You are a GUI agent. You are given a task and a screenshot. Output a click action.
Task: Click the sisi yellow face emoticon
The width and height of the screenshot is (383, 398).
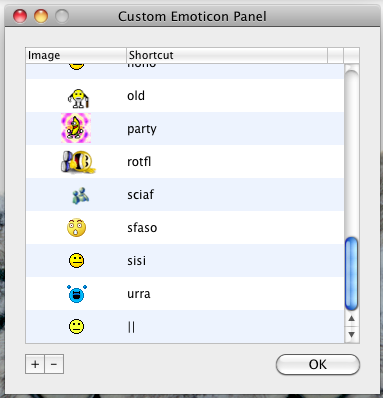coord(76,260)
